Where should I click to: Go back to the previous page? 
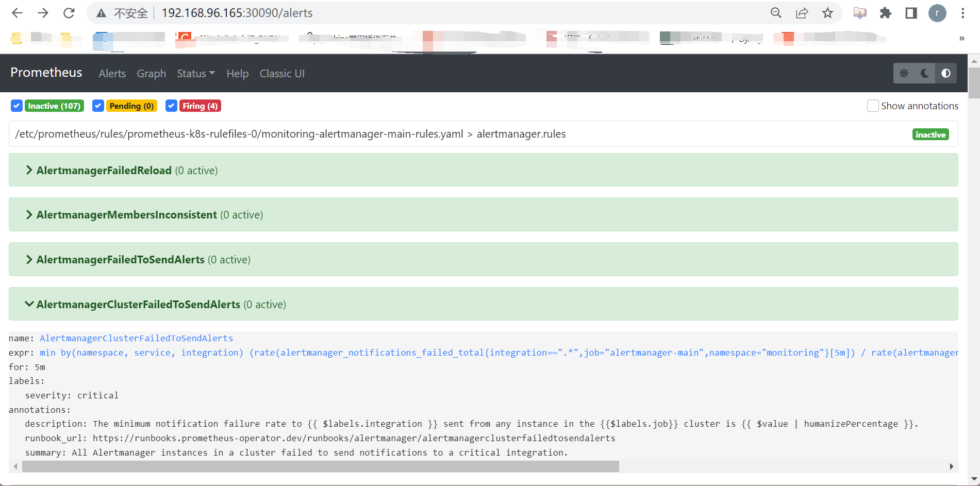[17, 13]
